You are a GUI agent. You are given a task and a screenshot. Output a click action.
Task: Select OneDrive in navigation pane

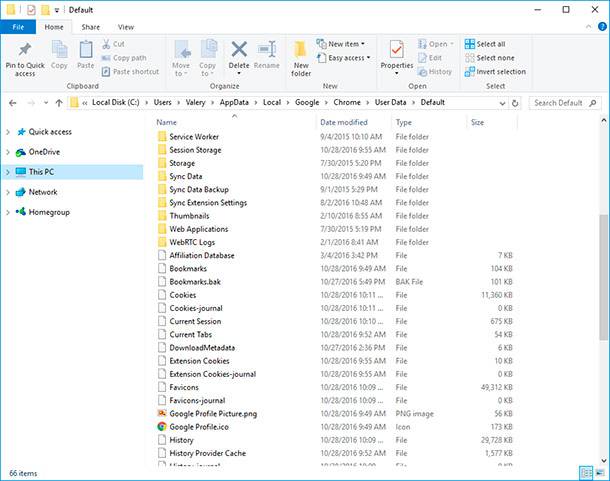[x=44, y=152]
